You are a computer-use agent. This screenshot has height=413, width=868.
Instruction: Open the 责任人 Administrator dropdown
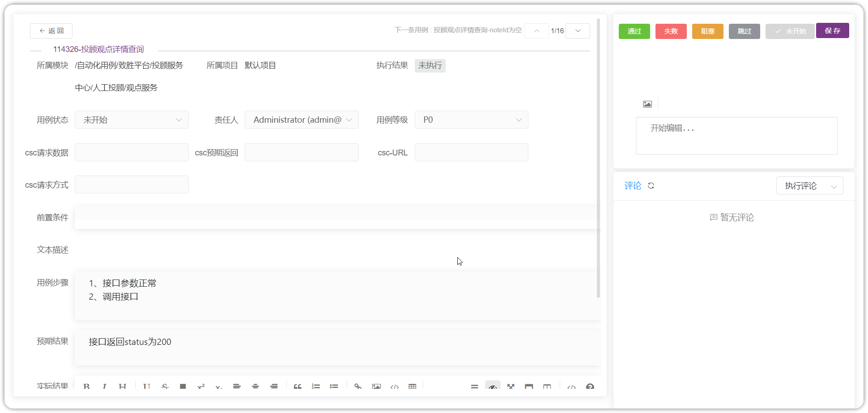302,120
